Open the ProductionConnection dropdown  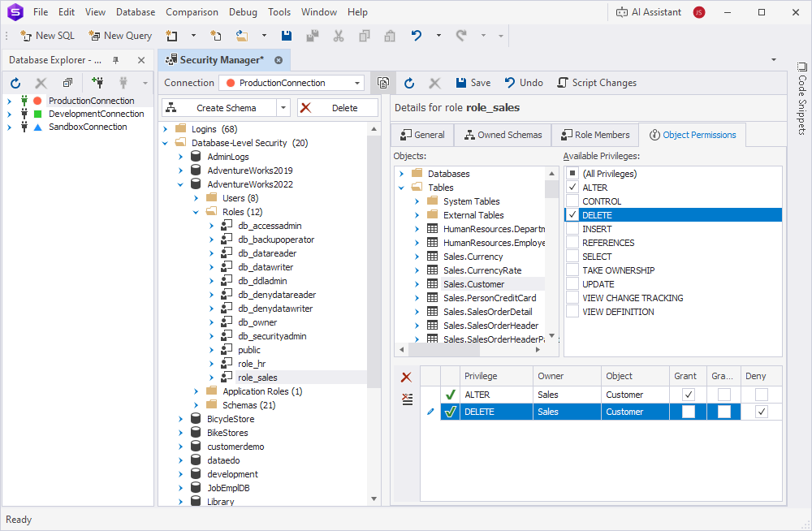click(356, 82)
